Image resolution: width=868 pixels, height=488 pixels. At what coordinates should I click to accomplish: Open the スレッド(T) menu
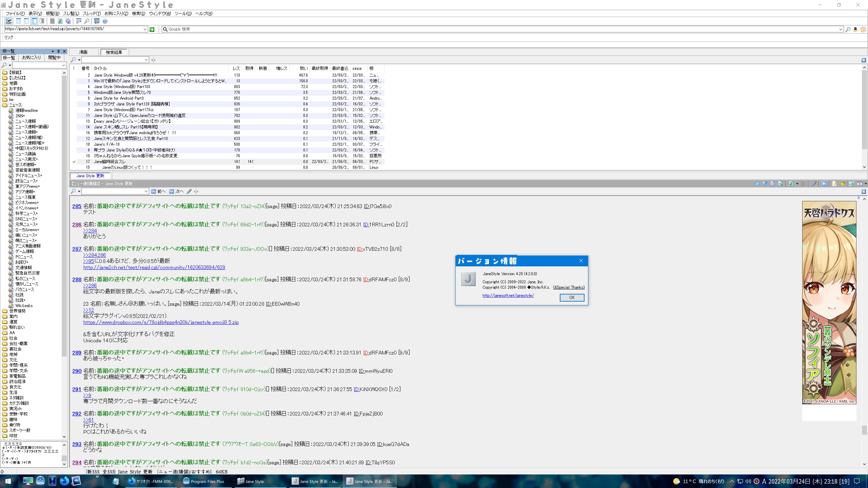tap(92, 14)
